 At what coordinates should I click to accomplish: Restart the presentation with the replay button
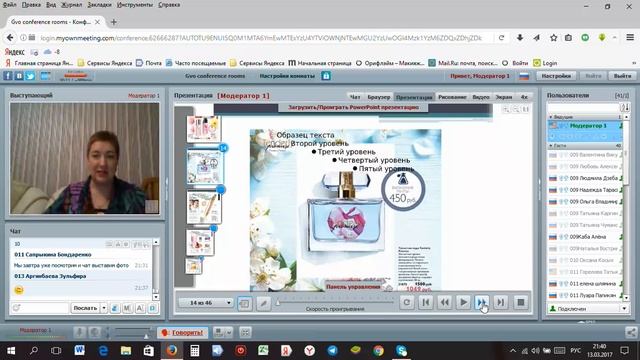pos(407,302)
